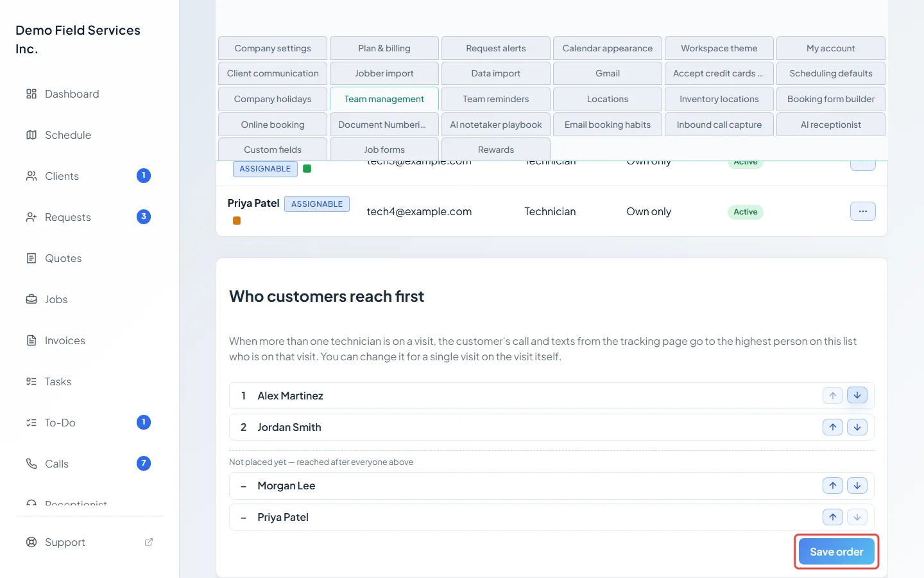Move Jordan Smith down in the order
924x578 pixels.
click(x=857, y=427)
